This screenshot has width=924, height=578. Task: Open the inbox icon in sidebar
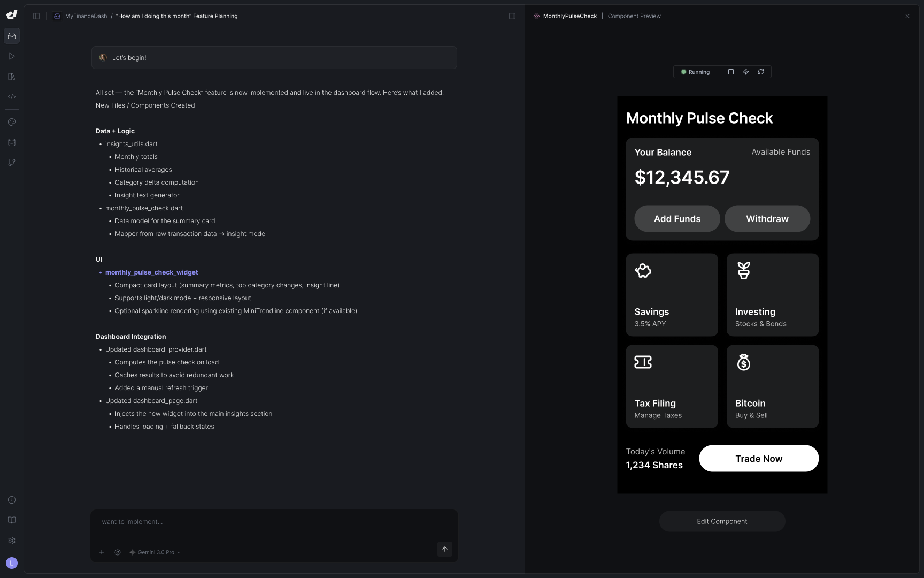click(x=12, y=36)
